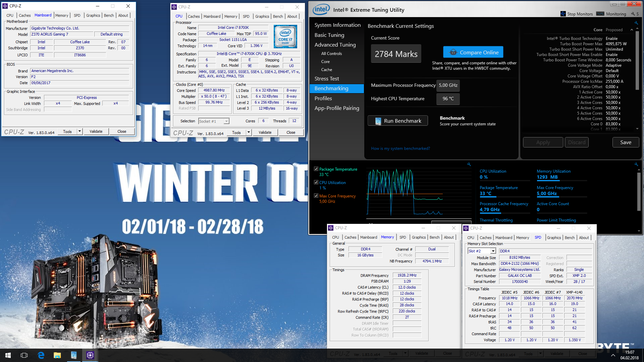The height and width of the screenshot is (362, 644).
Task: Open Tools dropdown arrow in CPU tab window
Action: point(249,132)
